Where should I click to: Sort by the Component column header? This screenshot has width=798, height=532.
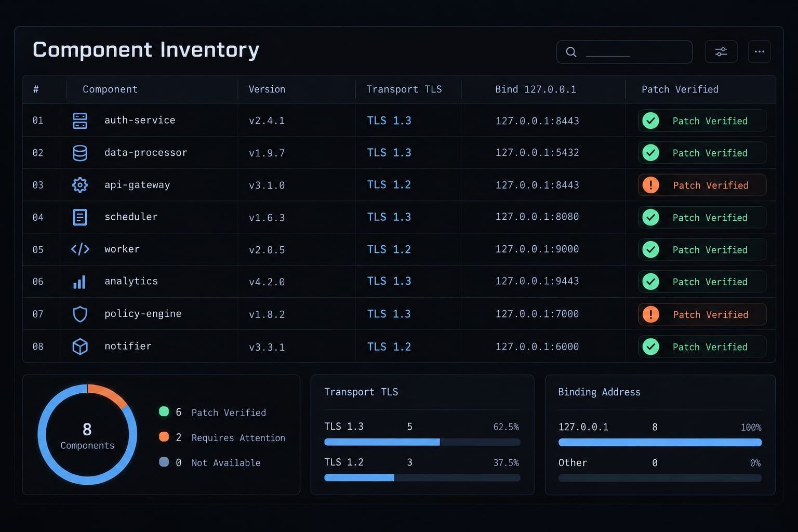110,89
